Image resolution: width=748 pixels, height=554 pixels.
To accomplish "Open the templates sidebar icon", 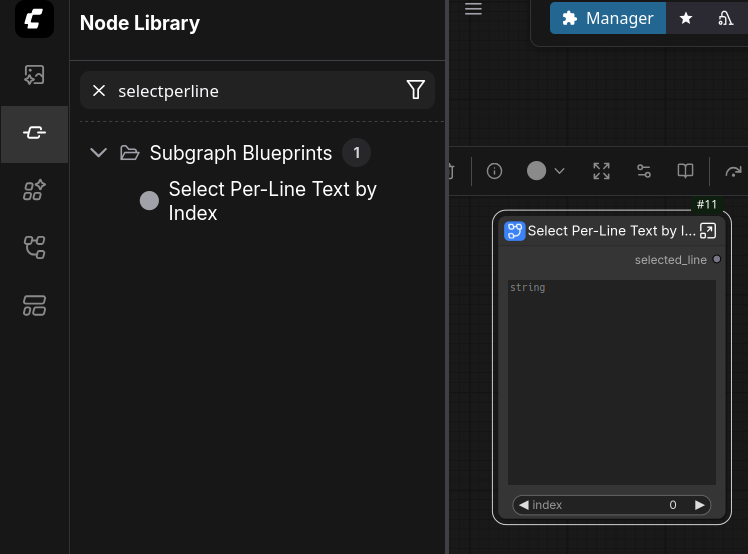I will [34, 305].
